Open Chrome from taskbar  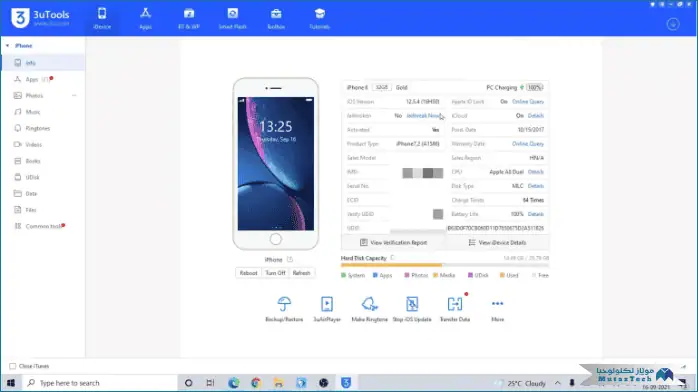pyautogui.click(x=256, y=383)
